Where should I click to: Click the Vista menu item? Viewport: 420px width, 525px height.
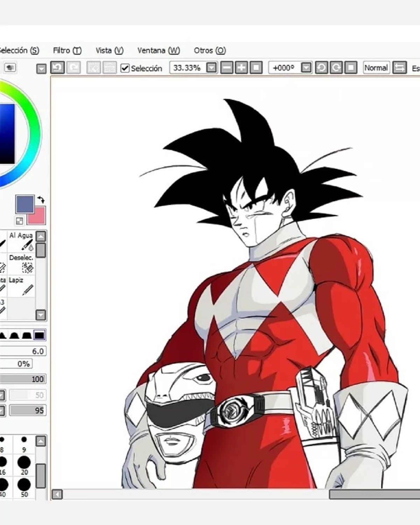109,50
